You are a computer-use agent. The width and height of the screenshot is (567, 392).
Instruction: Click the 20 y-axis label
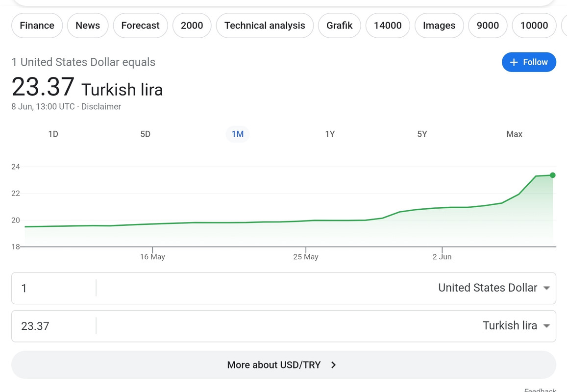(16, 220)
